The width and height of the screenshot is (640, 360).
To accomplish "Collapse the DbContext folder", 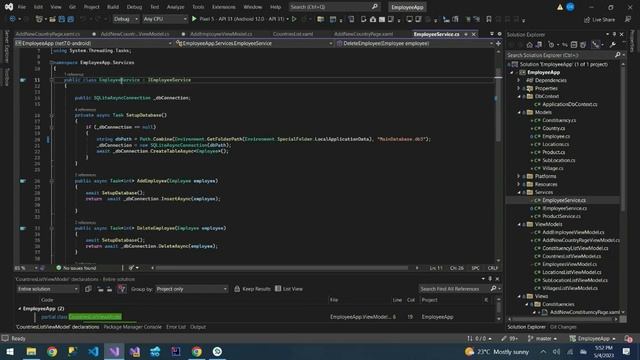I will 519,96.
